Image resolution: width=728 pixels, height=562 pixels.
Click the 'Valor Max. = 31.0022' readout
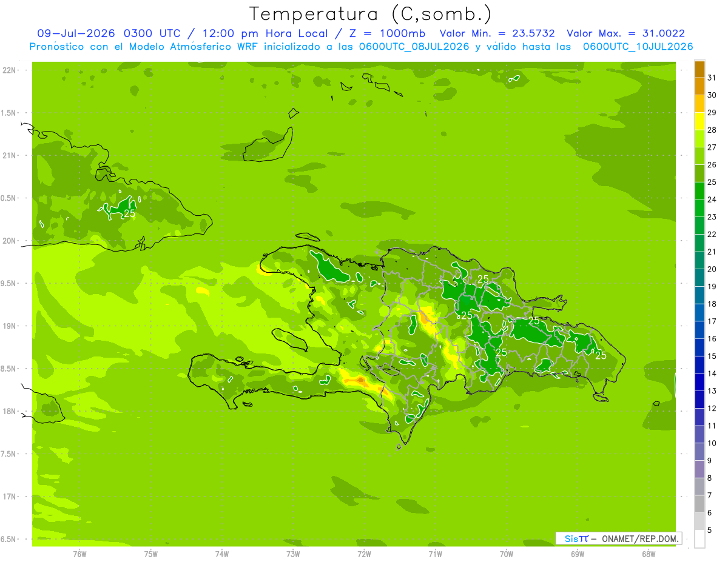coord(625,33)
